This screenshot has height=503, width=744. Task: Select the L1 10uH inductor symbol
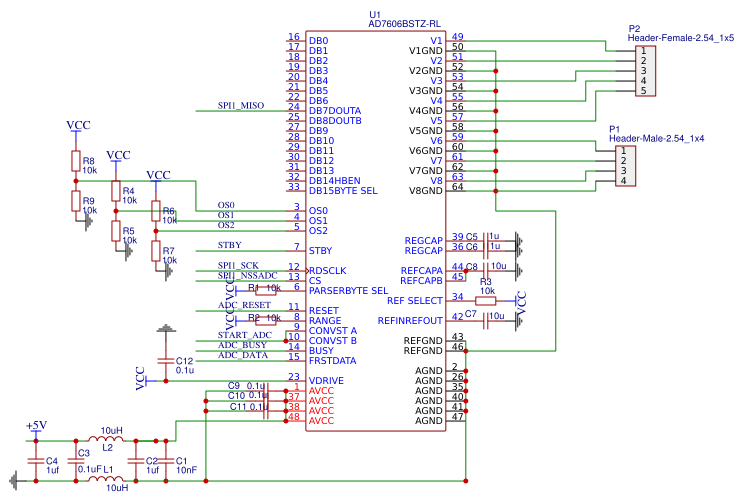tap(106, 479)
